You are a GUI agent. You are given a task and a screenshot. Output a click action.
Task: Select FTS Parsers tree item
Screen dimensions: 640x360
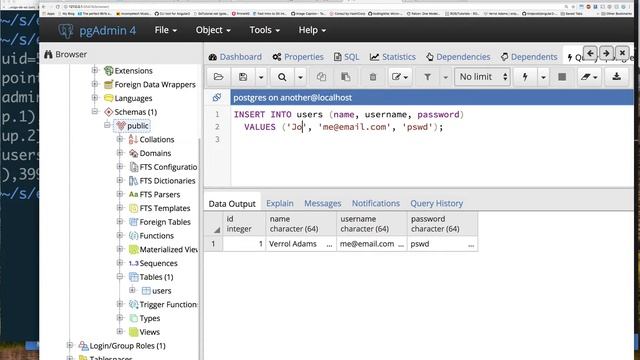coord(160,195)
